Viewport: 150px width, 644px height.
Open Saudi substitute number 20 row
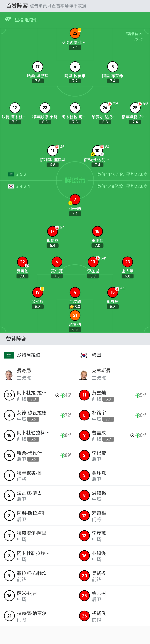pyautogui.click(x=37, y=395)
